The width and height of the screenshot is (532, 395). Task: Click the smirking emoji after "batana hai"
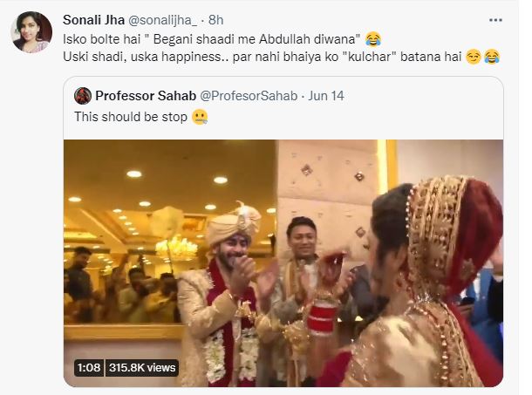[473, 57]
